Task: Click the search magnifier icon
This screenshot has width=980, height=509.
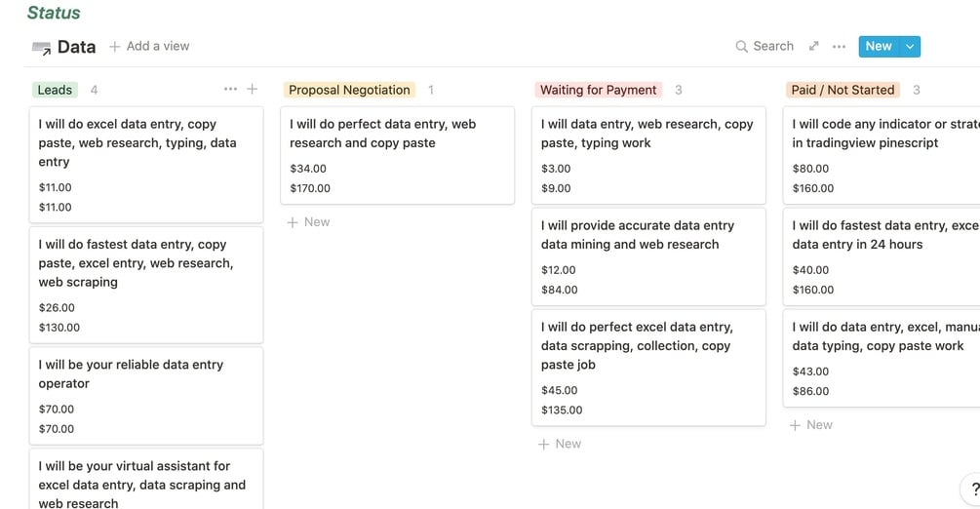Action: point(742,47)
